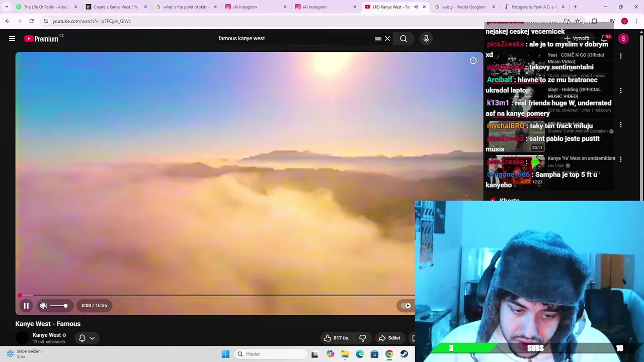Pause the video
The image size is (644, 362).
(x=26, y=305)
